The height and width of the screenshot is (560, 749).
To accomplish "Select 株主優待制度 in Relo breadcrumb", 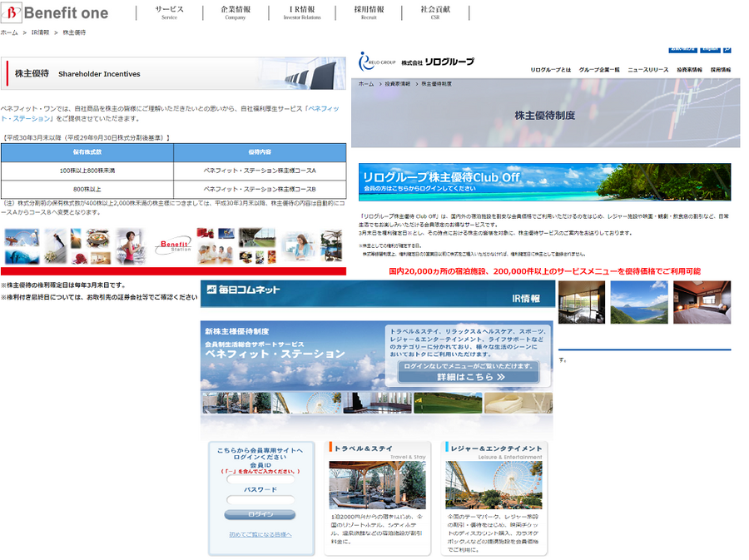I will [x=436, y=84].
